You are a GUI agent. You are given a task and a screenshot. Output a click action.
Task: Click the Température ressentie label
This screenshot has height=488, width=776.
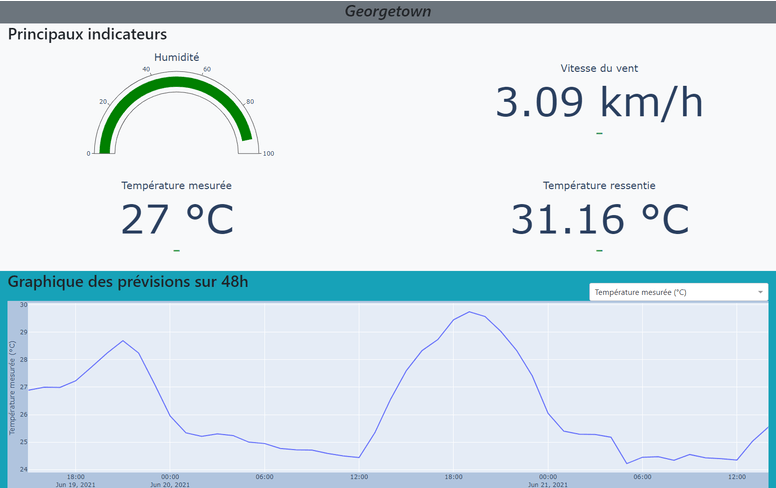coord(599,186)
